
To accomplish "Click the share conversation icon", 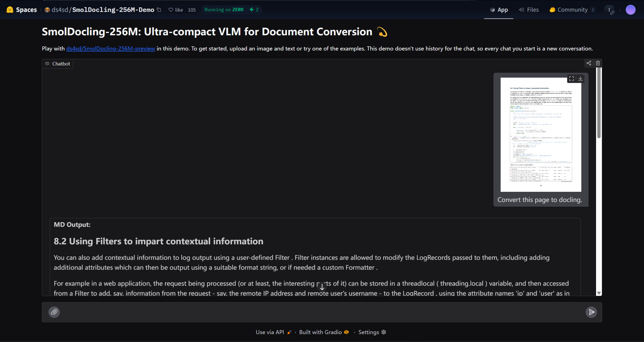I will 589,63.
